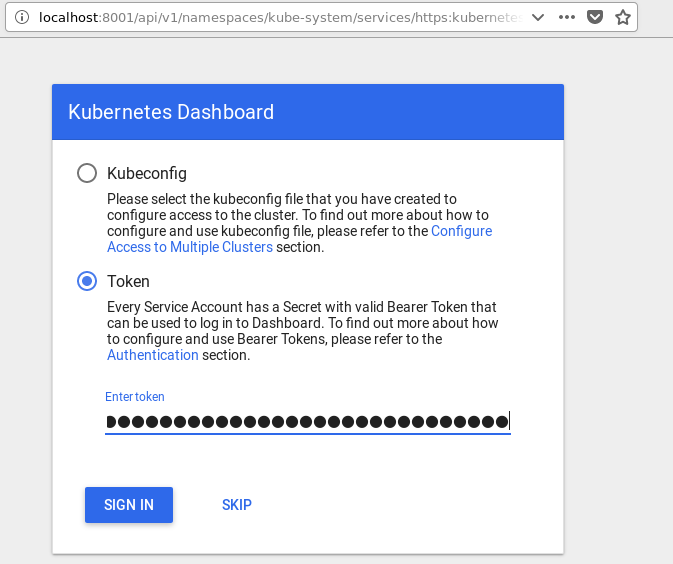Viewport: 673px width, 564px height.
Task: Select the Token radio button
Action: pyautogui.click(x=87, y=281)
